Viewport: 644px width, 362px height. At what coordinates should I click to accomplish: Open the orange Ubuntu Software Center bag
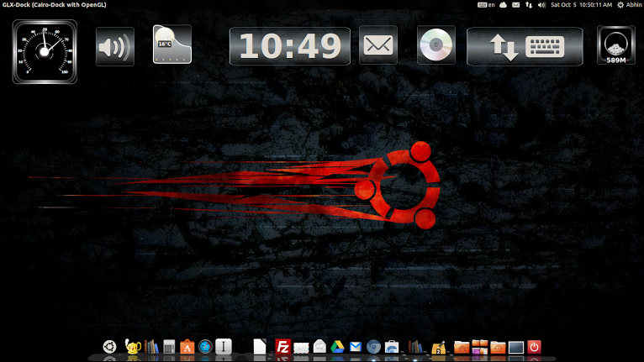click(187, 347)
